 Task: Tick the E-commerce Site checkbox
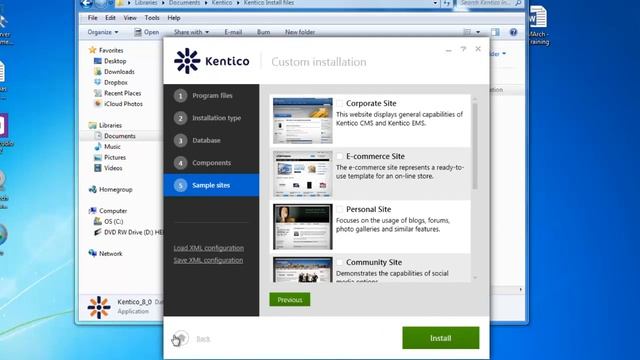(x=340, y=156)
